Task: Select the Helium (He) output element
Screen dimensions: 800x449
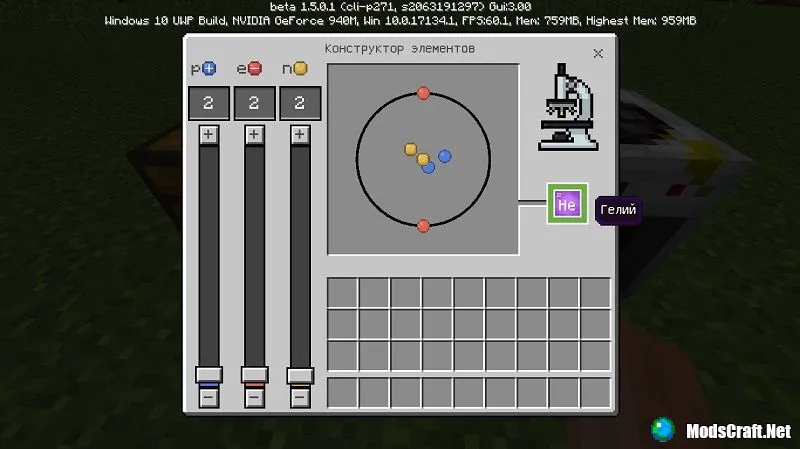Action: pyautogui.click(x=567, y=204)
